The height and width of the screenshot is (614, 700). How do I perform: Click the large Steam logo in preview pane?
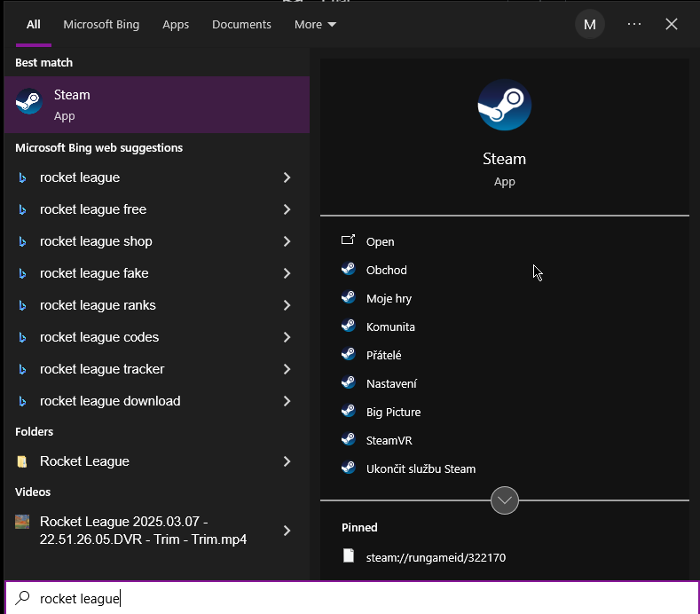(x=505, y=105)
